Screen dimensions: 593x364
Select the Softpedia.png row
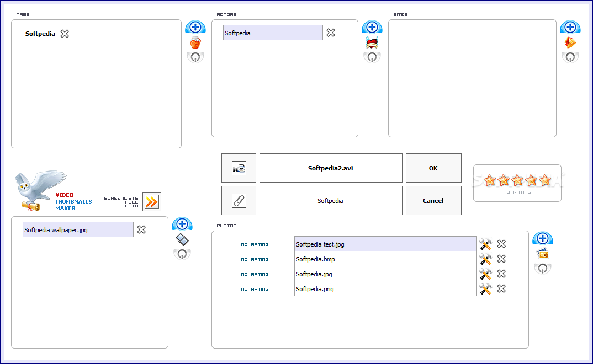point(385,288)
